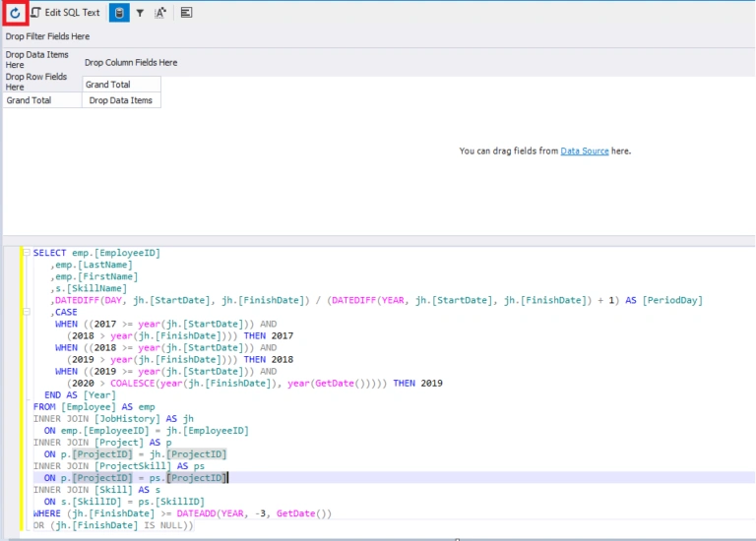Select the Grand Total row header
Viewport: 756px width, 541px height.
(42, 100)
